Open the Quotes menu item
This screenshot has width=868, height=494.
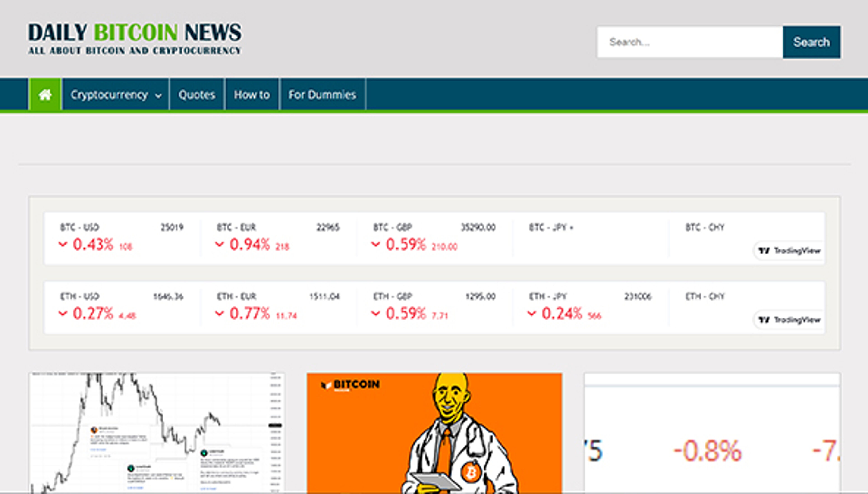pos(196,95)
